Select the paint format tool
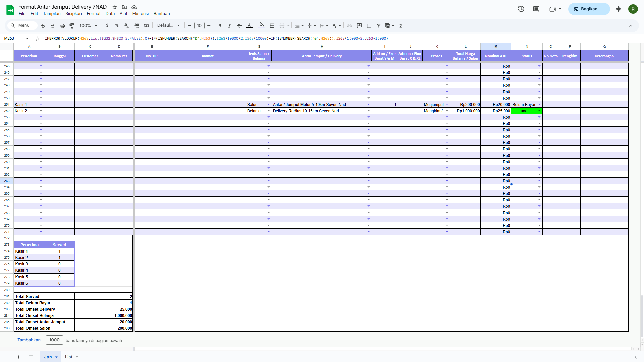This screenshot has width=644, height=362. (x=72, y=26)
